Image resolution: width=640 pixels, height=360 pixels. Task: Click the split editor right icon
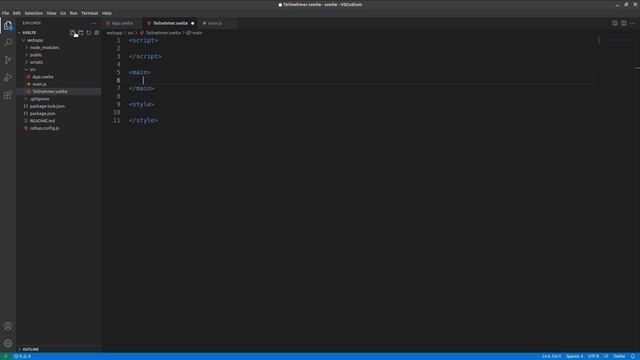click(x=624, y=23)
